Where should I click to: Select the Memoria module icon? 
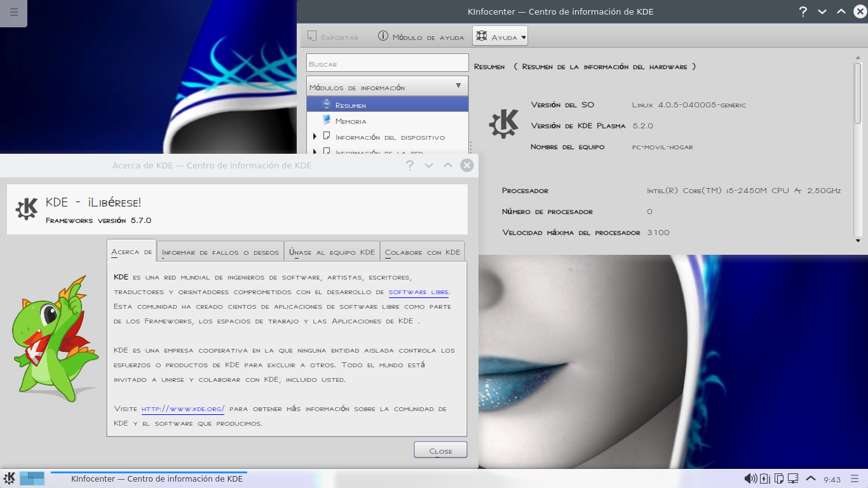[x=327, y=120]
